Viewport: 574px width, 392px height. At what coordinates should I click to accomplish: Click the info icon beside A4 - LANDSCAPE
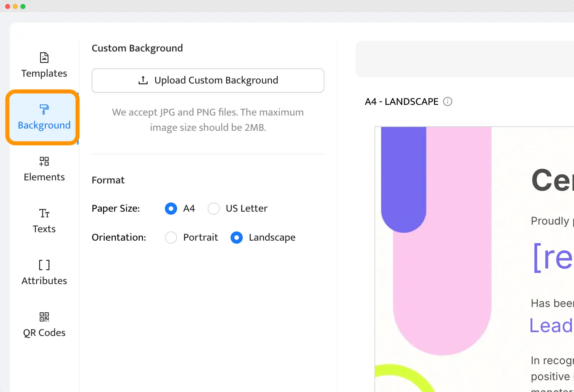click(448, 101)
